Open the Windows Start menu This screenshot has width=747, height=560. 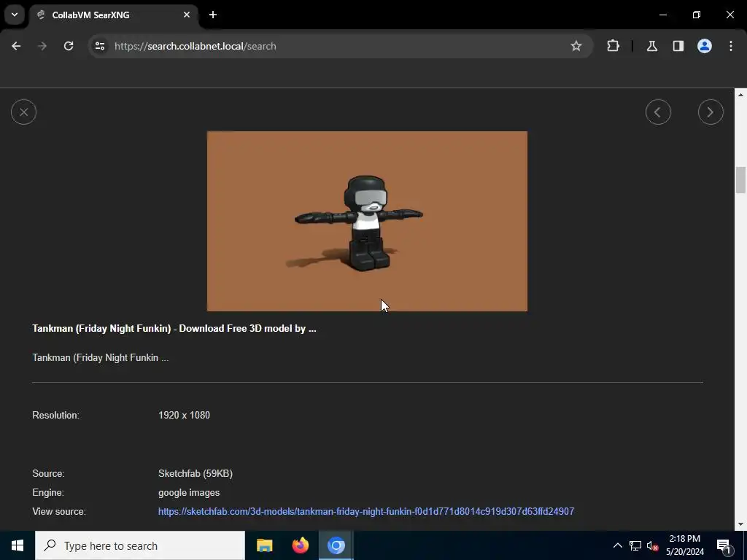click(x=18, y=545)
